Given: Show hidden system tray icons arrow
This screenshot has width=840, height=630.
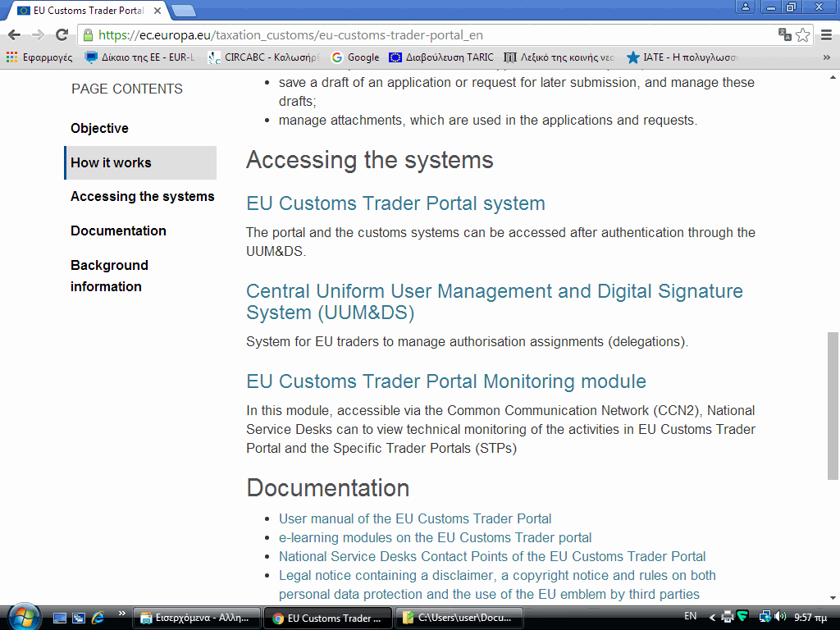Looking at the screenshot, I should pyautogui.click(x=712, y=617).
